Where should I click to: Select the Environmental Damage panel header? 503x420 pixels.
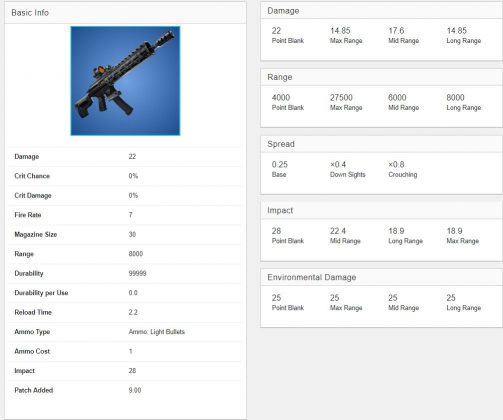tap(381, 277)
